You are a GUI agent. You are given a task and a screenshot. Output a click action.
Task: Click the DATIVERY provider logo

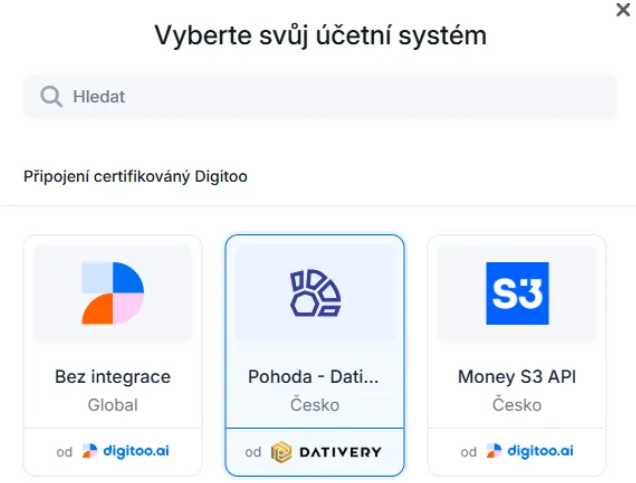pos(326,452)
